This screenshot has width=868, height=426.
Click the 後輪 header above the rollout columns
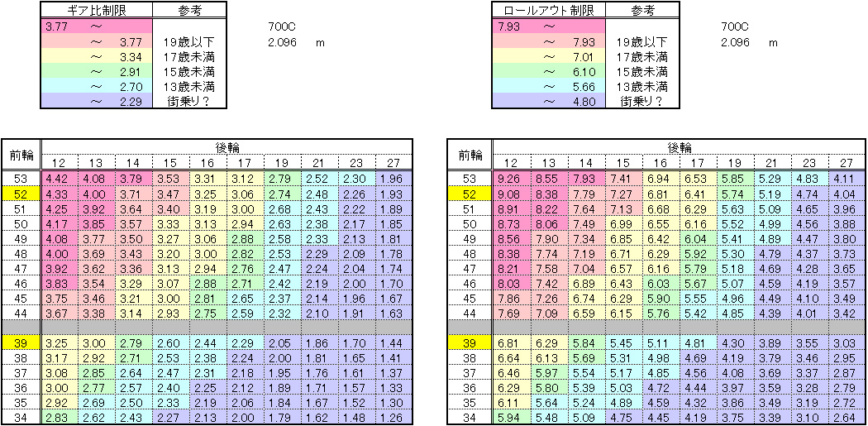point(680,146)
